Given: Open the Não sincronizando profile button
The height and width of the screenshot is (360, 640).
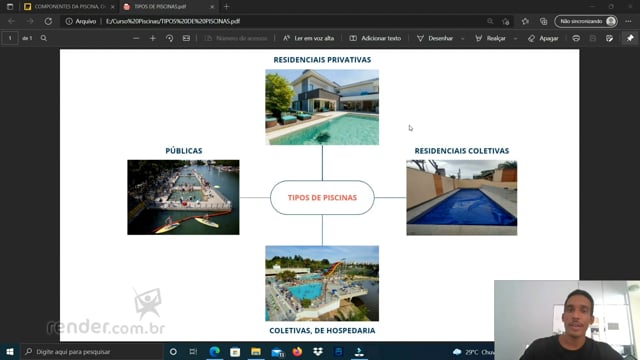Looking at the screenshot, I should coord(586,21).
